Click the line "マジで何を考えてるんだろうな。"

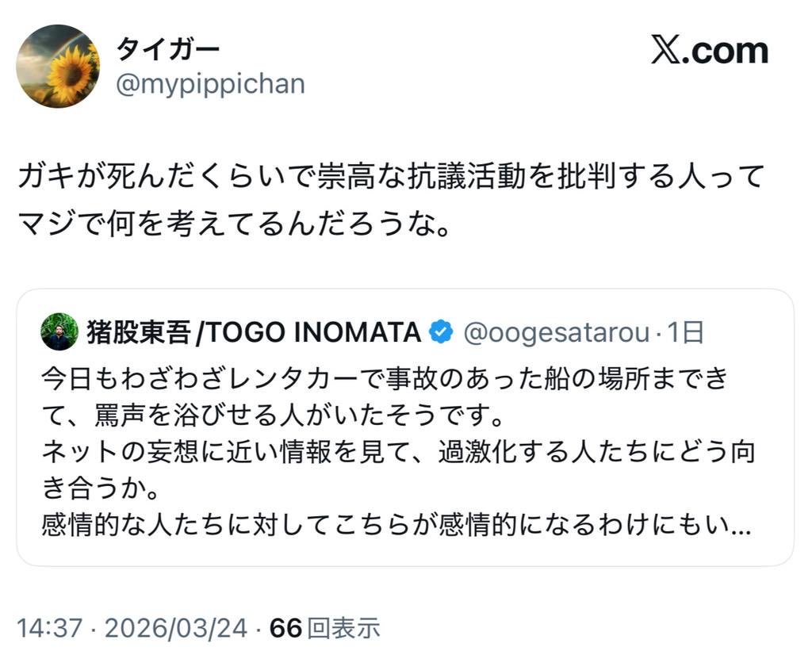click(x=234, y=227)
